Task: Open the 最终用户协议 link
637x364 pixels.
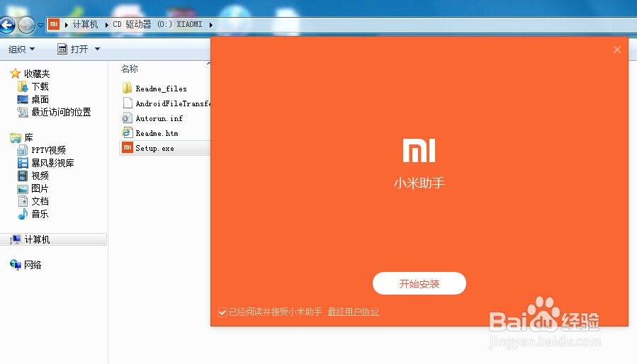Action: click(354, 312)
